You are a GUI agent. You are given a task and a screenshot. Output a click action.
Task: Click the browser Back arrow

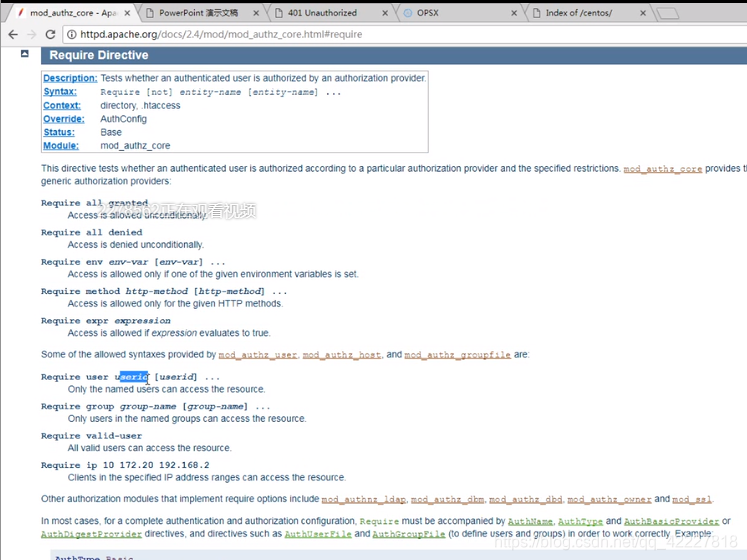[x=13, y=34]
